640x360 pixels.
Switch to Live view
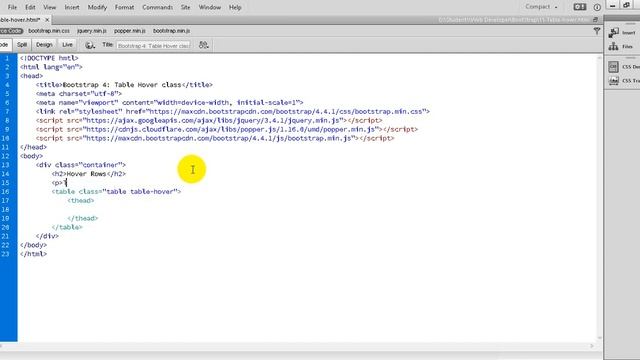(x=67, y=45)
